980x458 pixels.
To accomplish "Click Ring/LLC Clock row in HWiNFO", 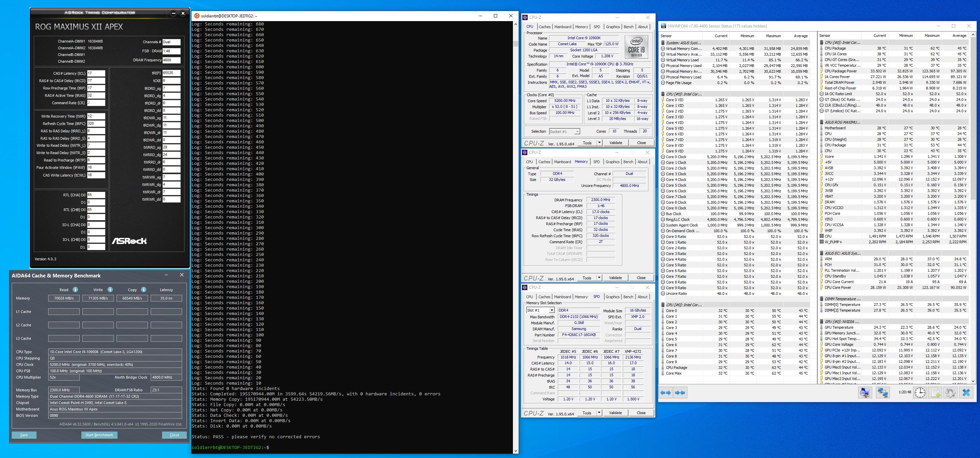I will pyautogui.click(x=735, y=220).
